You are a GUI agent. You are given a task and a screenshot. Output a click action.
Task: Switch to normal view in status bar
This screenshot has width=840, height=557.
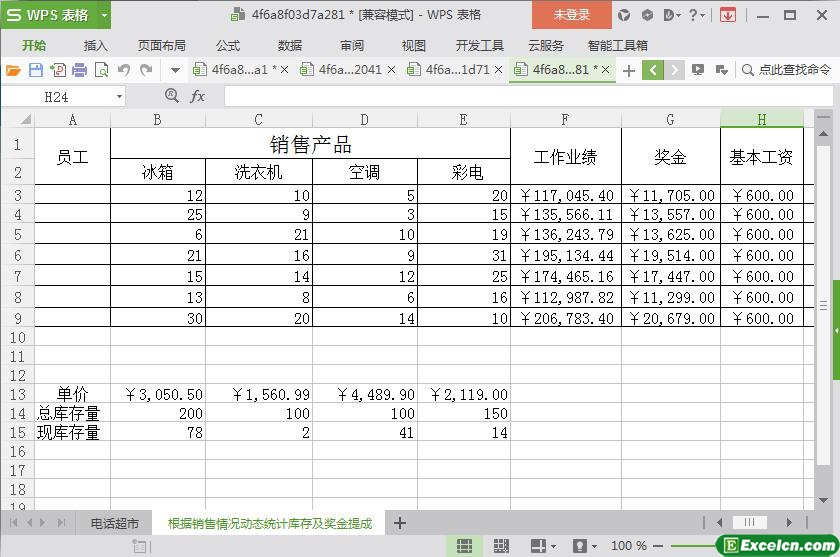tap(464, 546)
